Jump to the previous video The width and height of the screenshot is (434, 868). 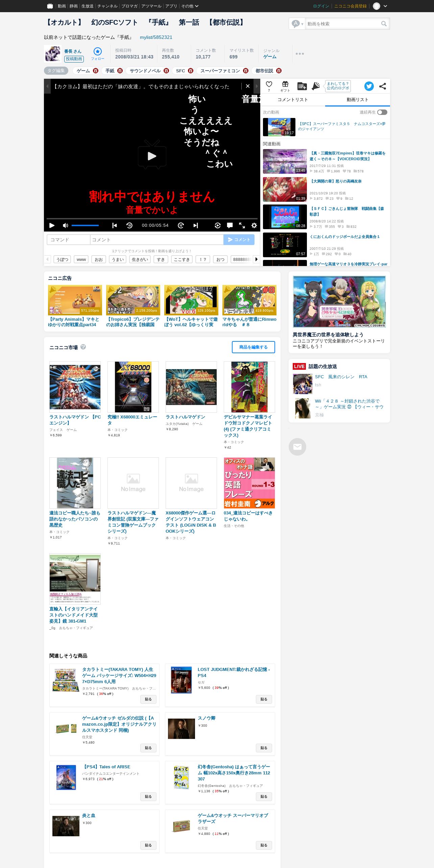point(115,225)
